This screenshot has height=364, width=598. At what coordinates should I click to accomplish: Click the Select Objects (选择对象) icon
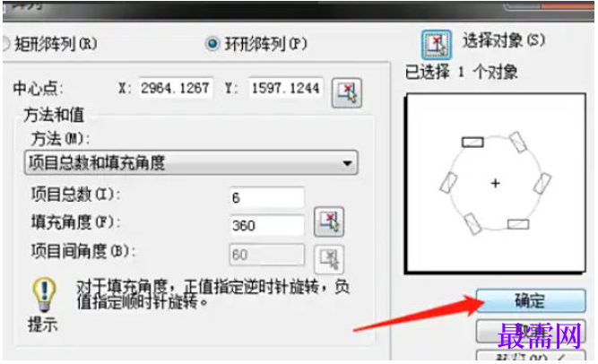(437, 44)
